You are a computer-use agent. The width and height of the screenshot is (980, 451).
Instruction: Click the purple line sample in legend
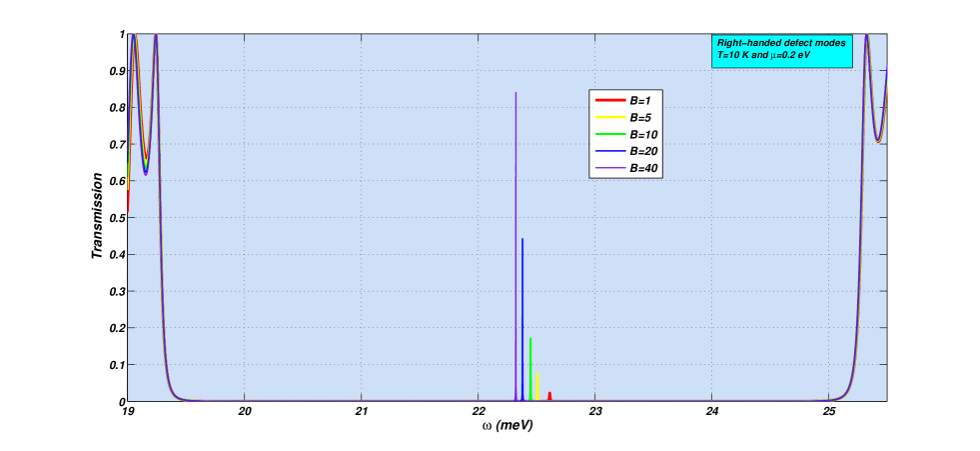(610, 168)
